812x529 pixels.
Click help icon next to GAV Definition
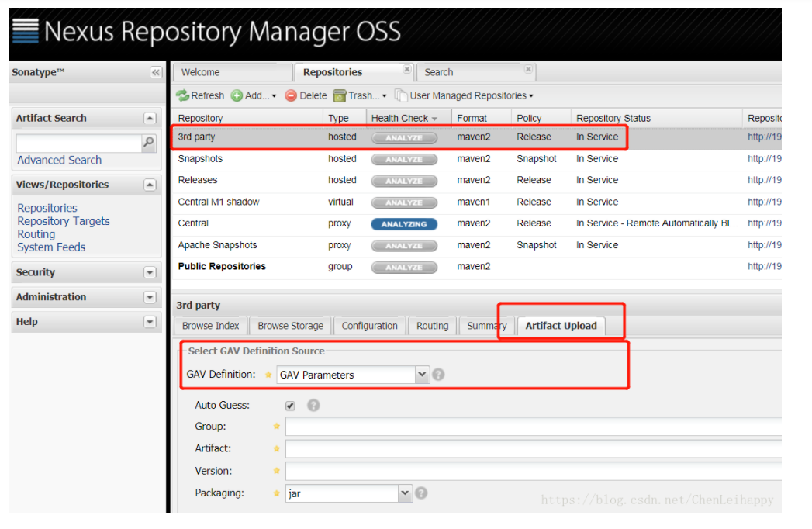[438, 375]
